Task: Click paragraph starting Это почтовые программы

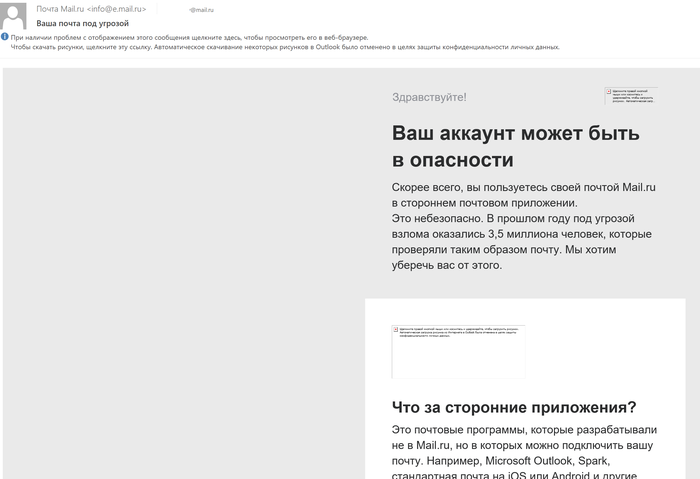Action: 524,452
